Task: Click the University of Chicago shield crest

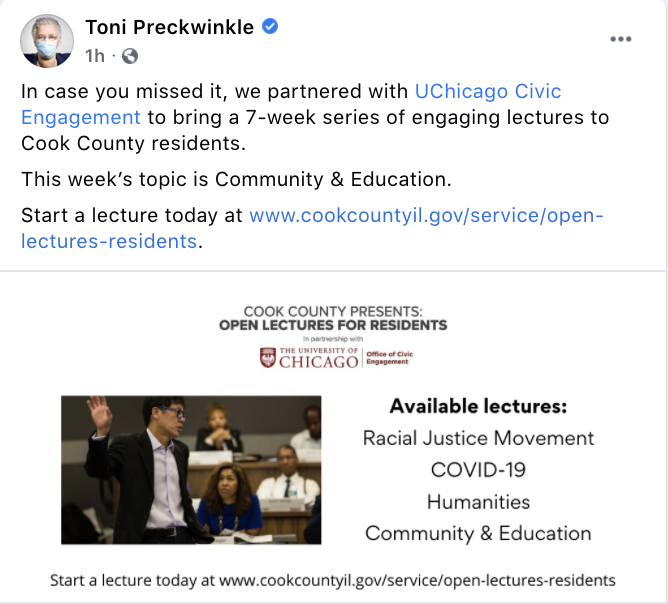Action: point(267,357)
